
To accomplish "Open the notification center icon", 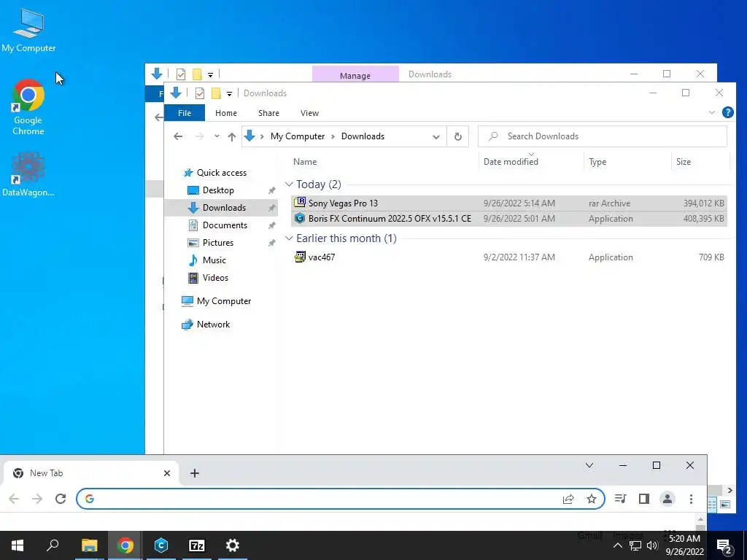I will click(x=724, y=547).
